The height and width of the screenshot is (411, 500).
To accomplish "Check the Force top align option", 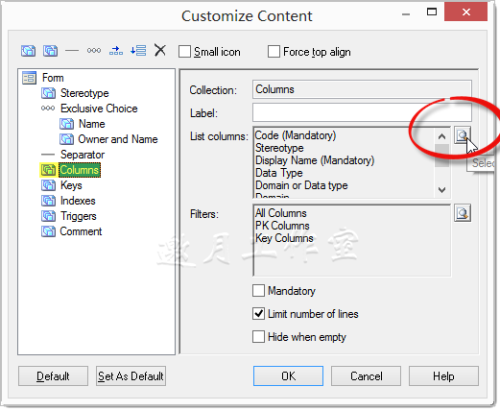I will tap(274, 52).
